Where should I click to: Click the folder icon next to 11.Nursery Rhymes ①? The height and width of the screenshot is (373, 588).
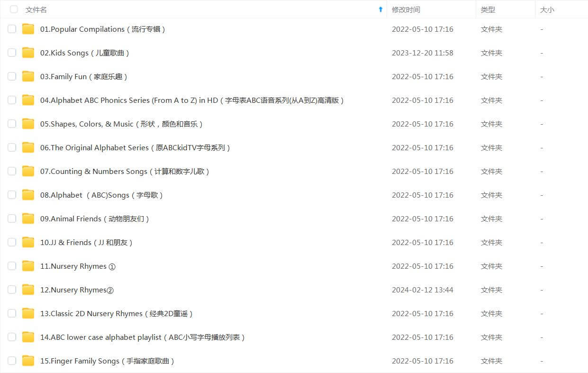pos(28,266)
